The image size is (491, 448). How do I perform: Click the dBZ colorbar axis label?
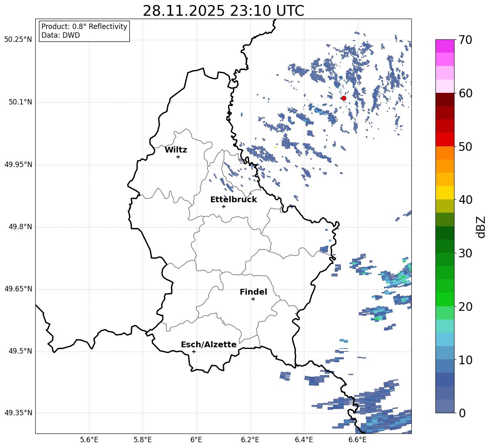click(481, 227)
